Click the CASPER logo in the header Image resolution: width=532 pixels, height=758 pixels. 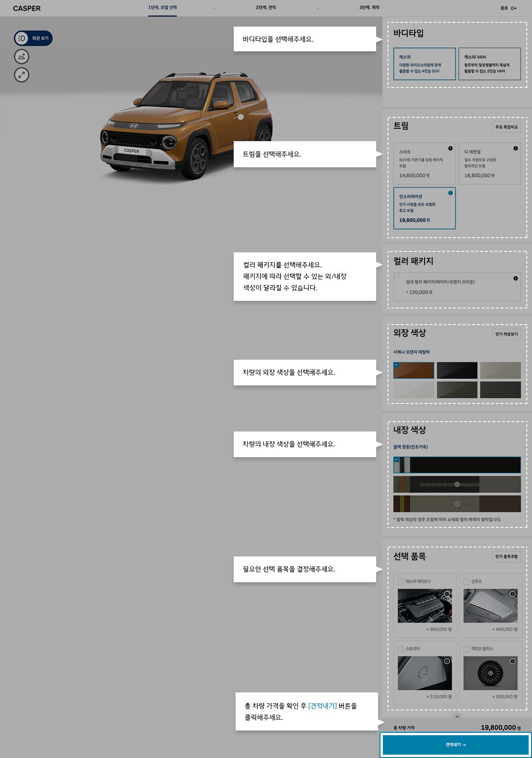(x=27, y=9)
